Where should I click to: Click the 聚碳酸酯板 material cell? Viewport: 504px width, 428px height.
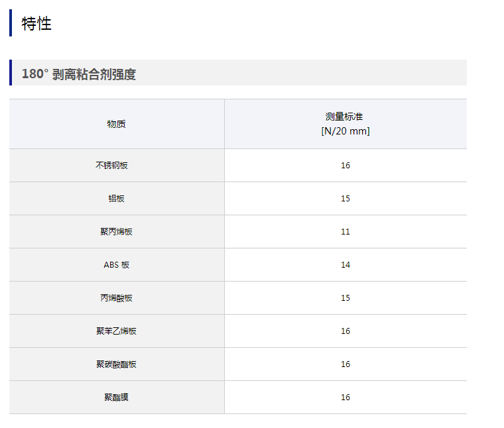(117, 364)
